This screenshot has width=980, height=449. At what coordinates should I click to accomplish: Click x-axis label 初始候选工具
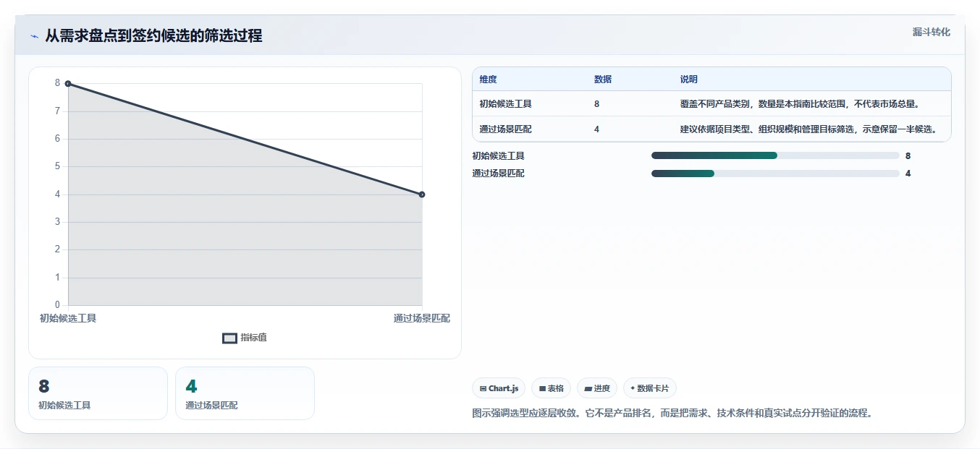click(x=68, y=318)
